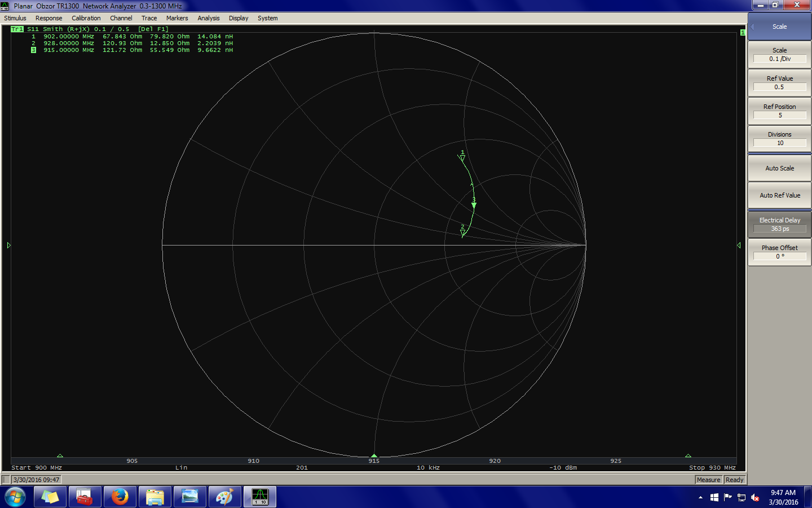Toggle the marker 3 row indicator
Screen dimensions: 812x508
[33, 50]
